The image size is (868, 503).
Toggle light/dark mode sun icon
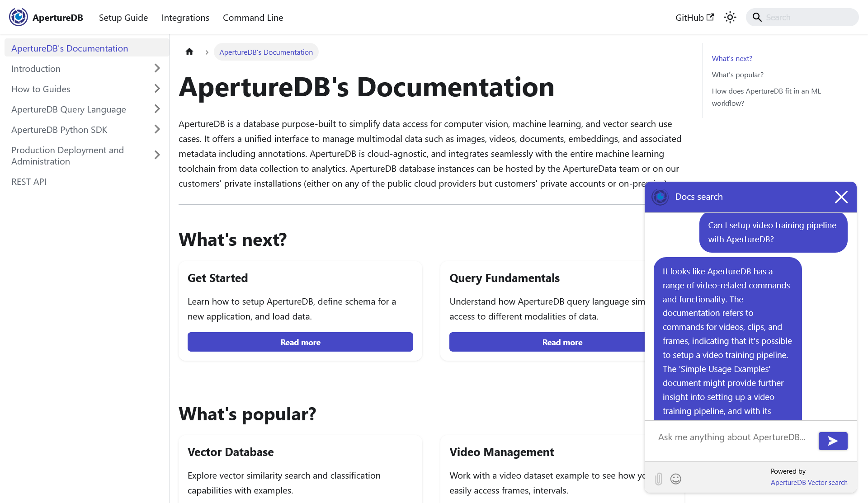(730, 17)
